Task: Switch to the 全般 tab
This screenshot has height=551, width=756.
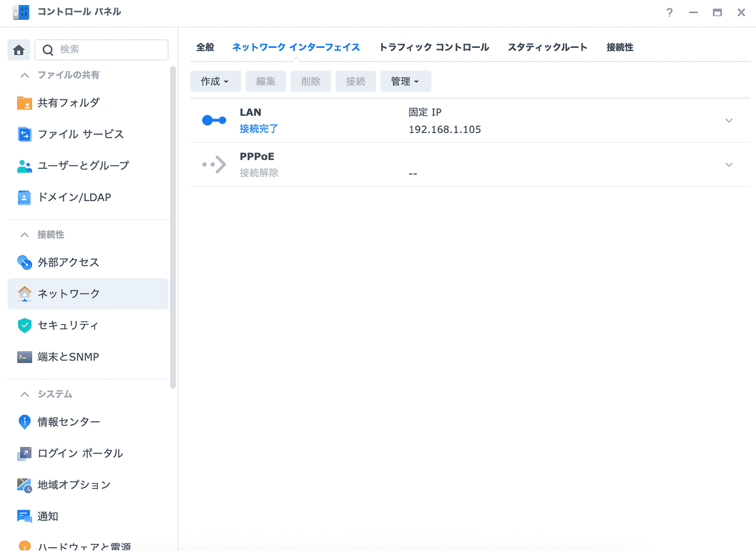Action: click(205, 47)
